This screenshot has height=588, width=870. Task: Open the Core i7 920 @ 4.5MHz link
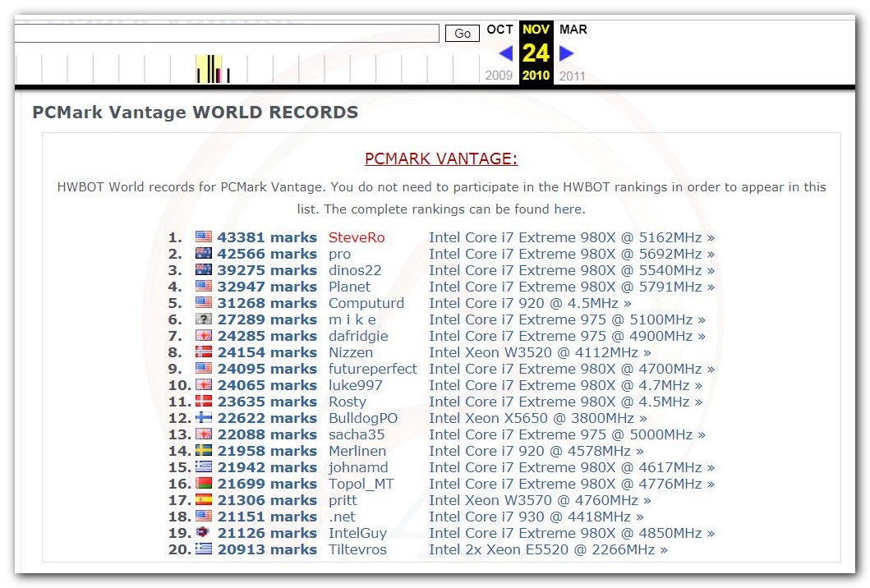pyautogui.click(x=530, y=303)
